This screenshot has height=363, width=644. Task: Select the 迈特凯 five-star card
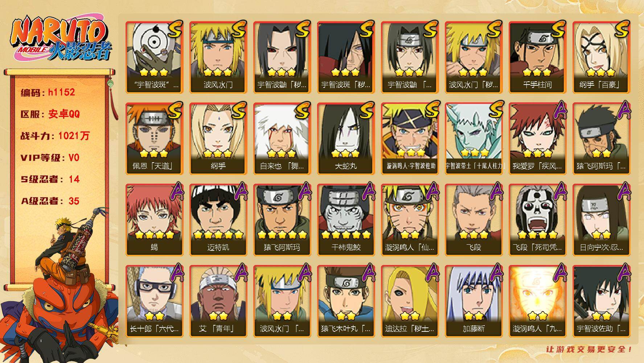point(218,220)
